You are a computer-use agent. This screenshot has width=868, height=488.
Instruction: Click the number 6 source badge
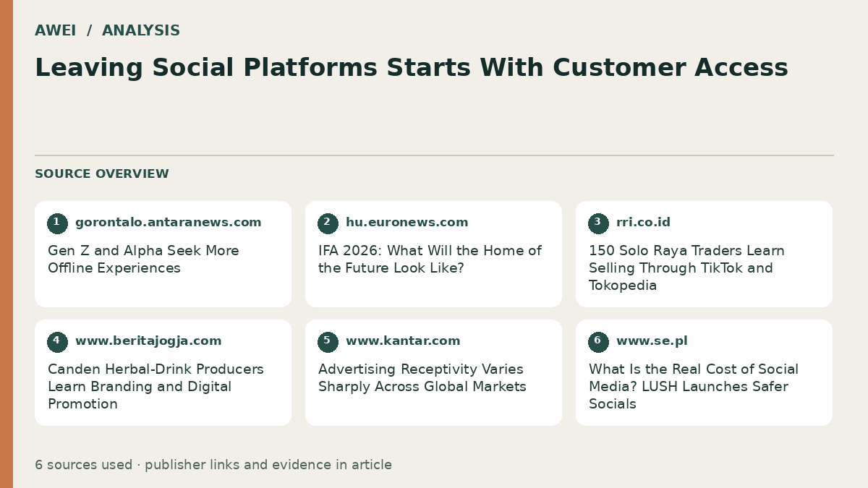tap(598, 342)
